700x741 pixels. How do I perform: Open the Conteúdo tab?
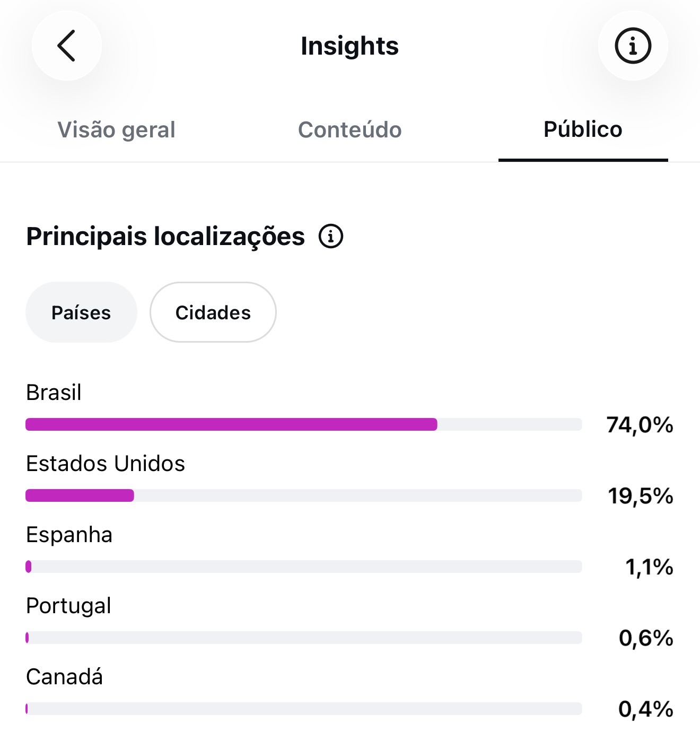(350, 129)
